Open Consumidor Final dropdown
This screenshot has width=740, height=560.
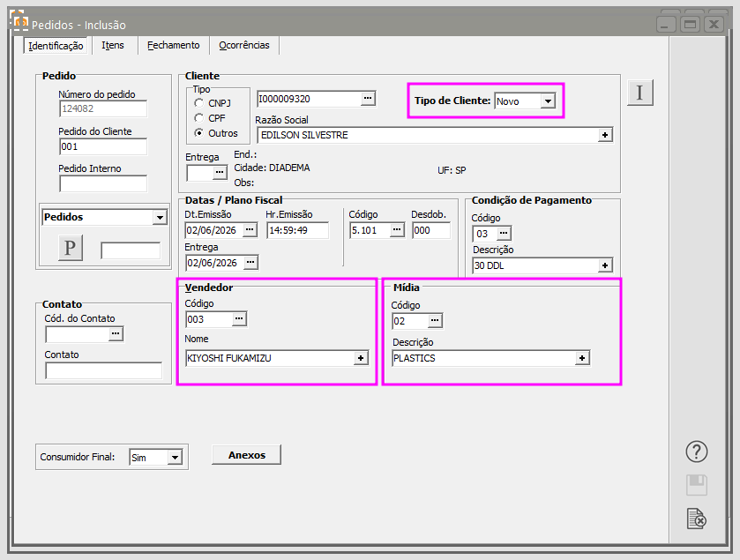pos(175,457)
